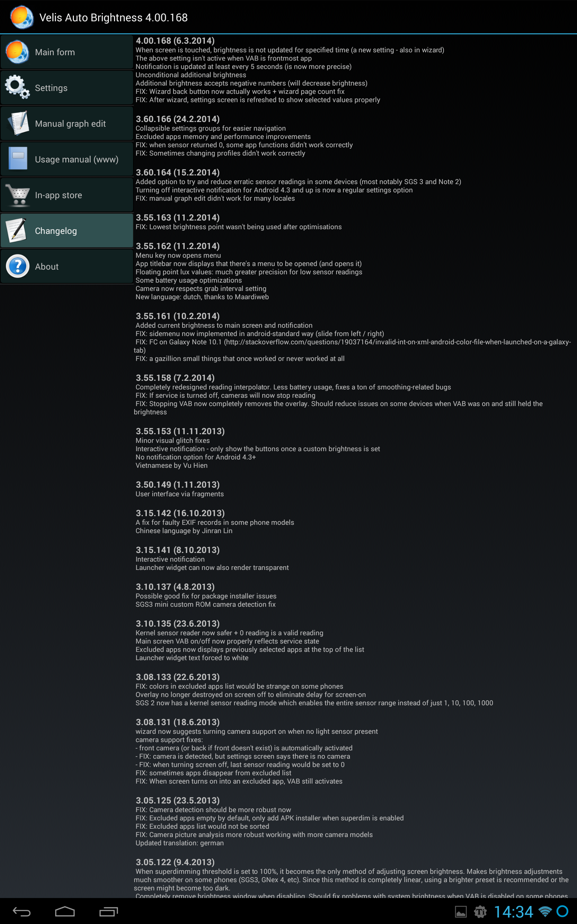Tap the picture notification icon in status bar
This screenshot has height=924, width=577.
tap(461, 912)
